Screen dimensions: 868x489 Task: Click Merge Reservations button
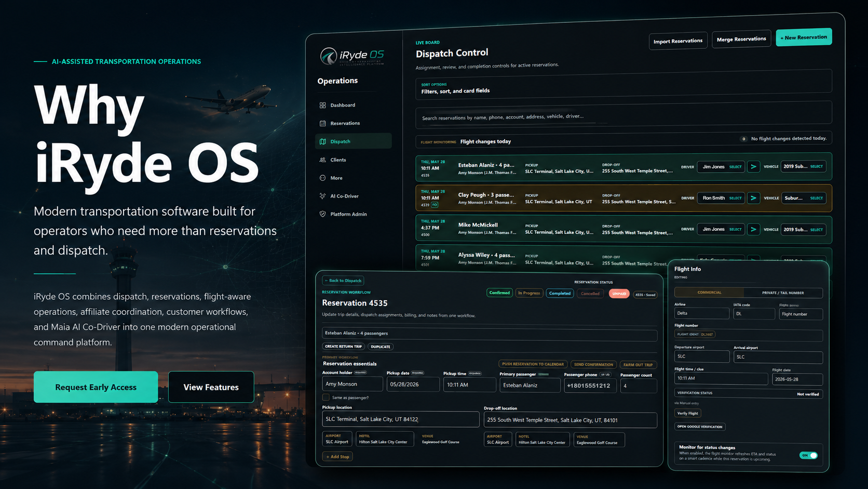(741, 39)
